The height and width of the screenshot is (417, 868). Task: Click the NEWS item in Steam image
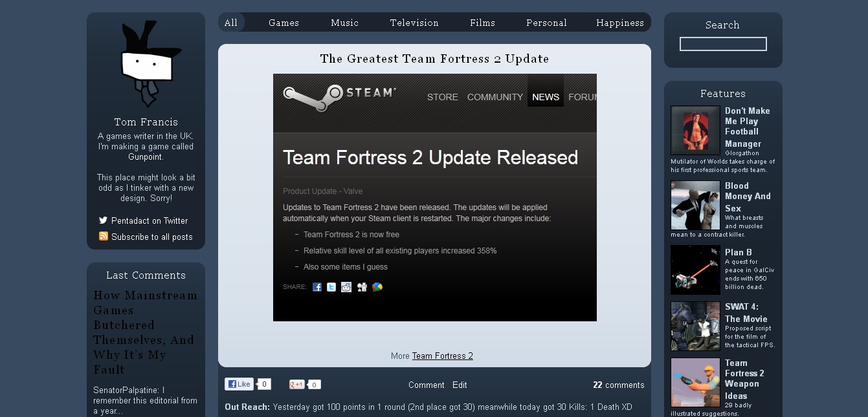point(546,97)
